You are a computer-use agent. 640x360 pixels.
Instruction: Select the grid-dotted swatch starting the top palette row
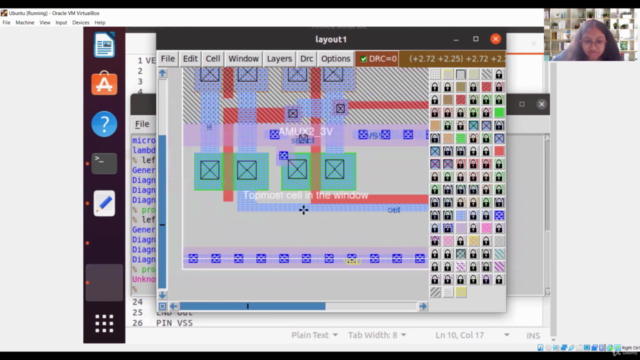pyautogui.click(x=435, y=74)
